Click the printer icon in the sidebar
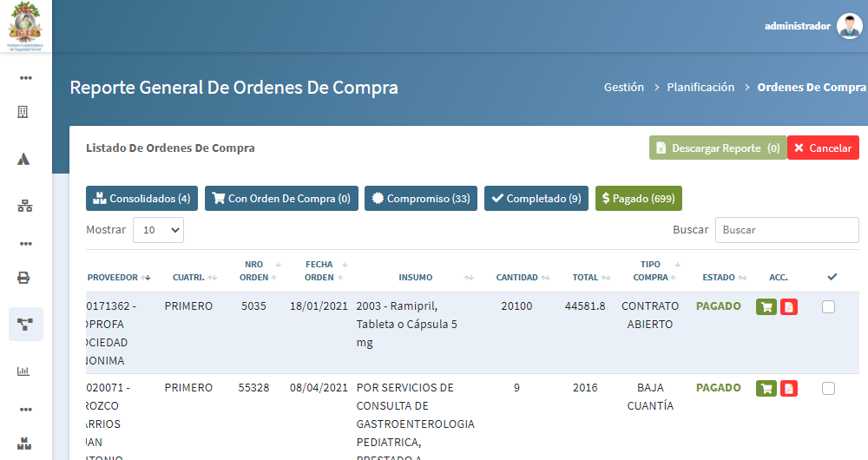Viewport: 868px width, 460px height. pos(24,278)
